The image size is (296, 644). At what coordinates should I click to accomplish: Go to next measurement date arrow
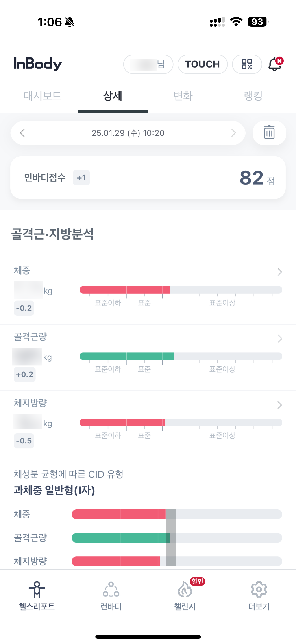pyautogui.click(x=233, y=133)
